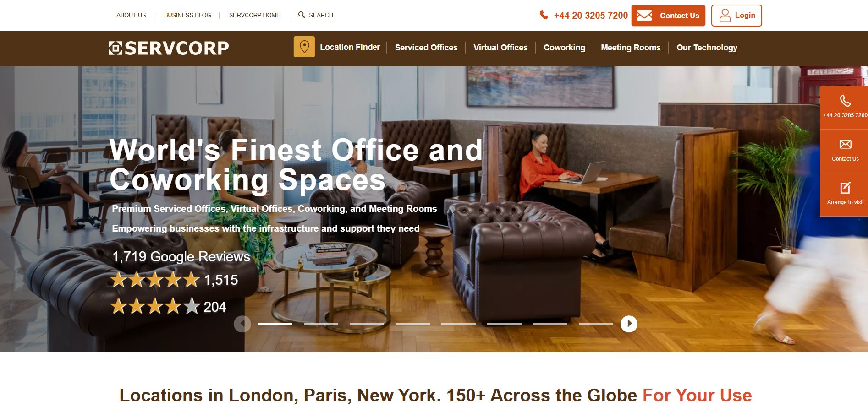The width and height of the screenshot is (868, 412).
Task: Open the Virtual Offices menu
Action: pos(500,48)
